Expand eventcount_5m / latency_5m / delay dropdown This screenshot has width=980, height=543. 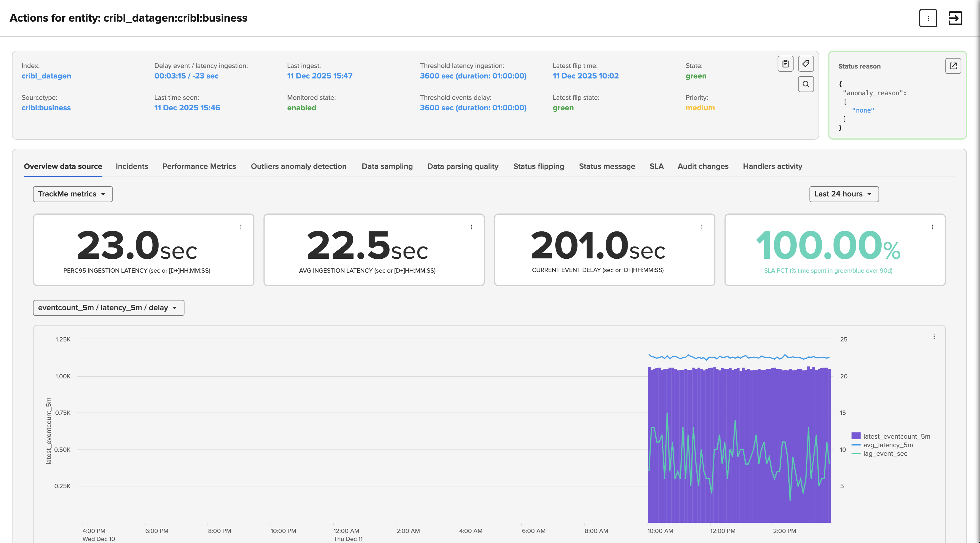[x=108, y=308]
